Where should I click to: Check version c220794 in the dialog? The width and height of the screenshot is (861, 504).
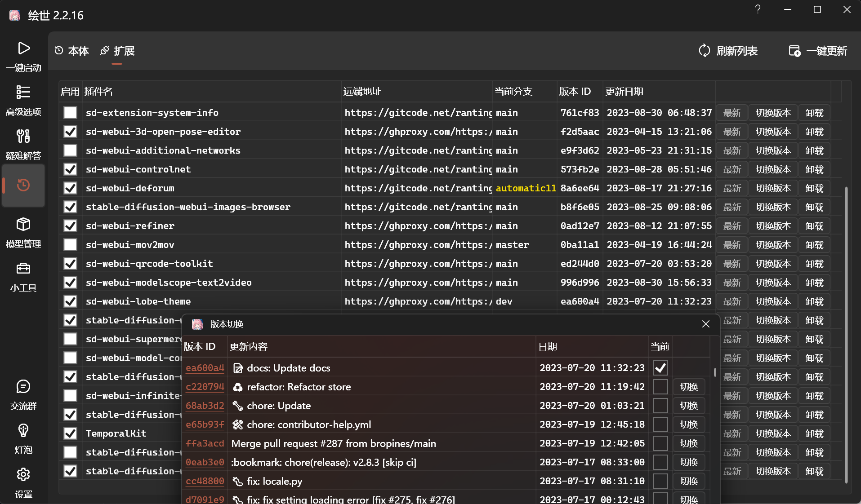pyautogui.click(x=660, y=386)
